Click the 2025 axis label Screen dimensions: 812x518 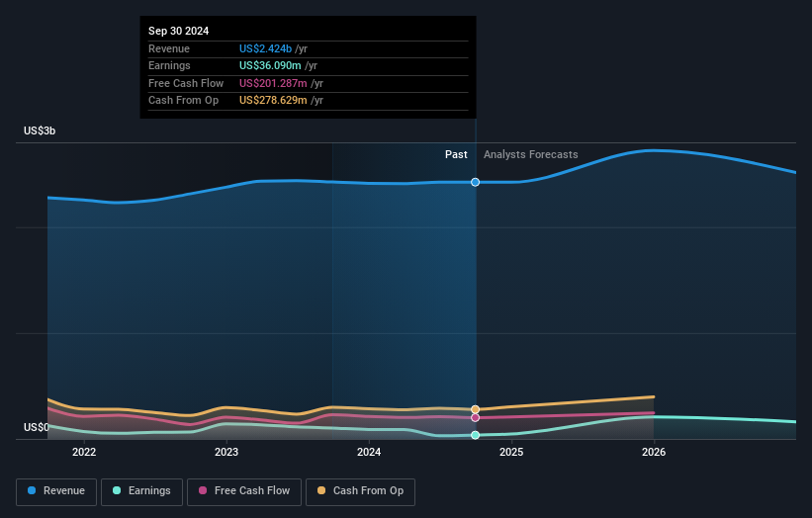coord(511,452)
